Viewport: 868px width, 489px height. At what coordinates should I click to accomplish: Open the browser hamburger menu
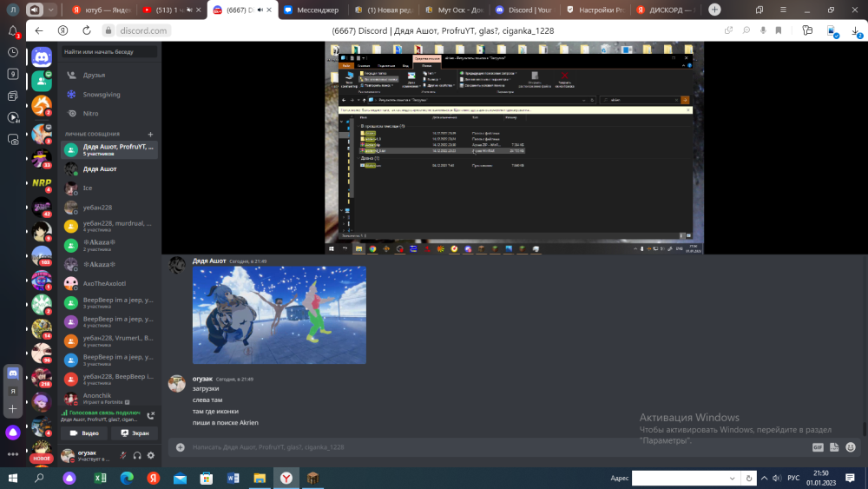(x=783, y=10)
